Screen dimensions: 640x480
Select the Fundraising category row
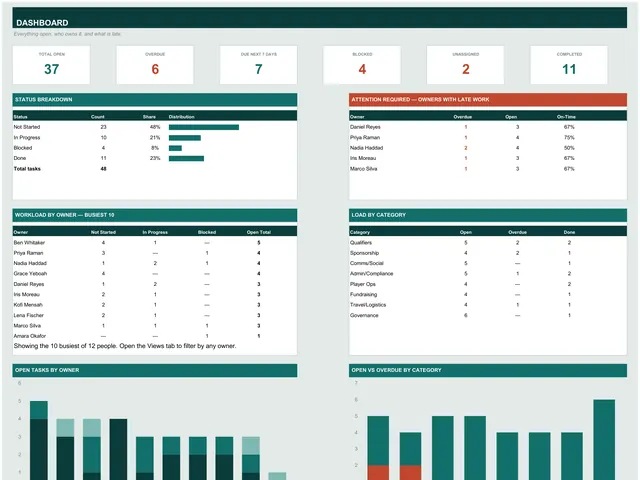pos(488,294)
